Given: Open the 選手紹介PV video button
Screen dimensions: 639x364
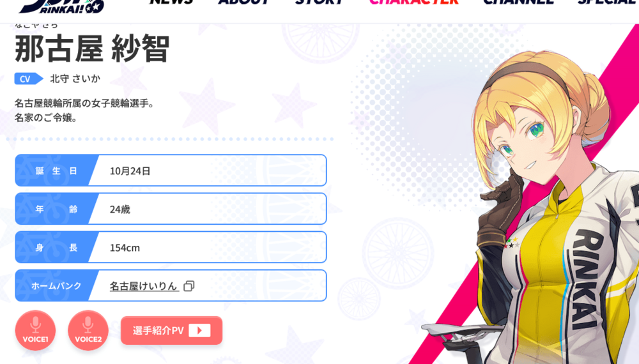Looking at the screenshot, I should click(171, 330).
